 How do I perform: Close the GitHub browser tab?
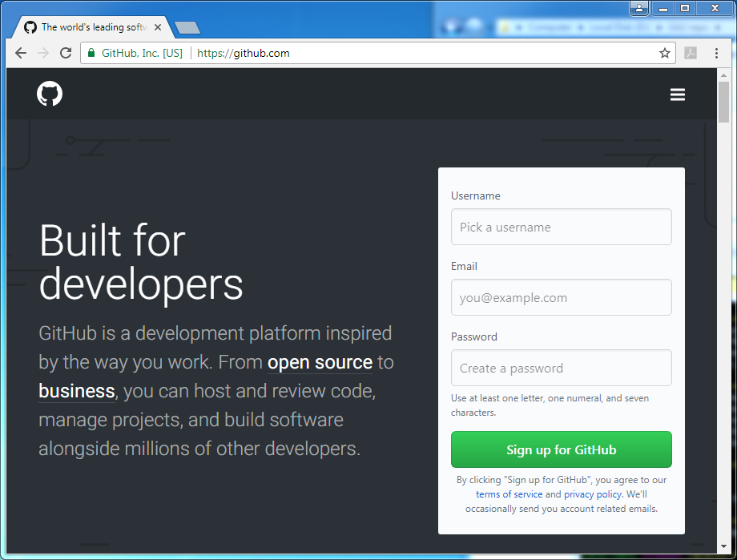point(158,27)
